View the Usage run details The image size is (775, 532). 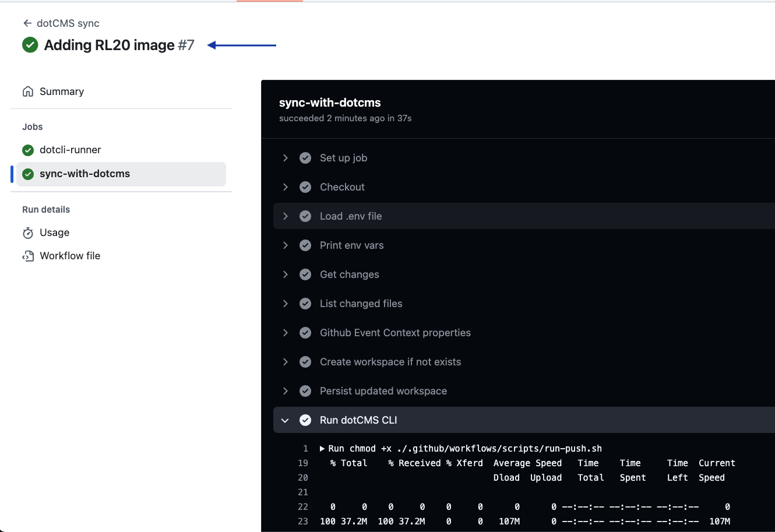click(54, 232)
